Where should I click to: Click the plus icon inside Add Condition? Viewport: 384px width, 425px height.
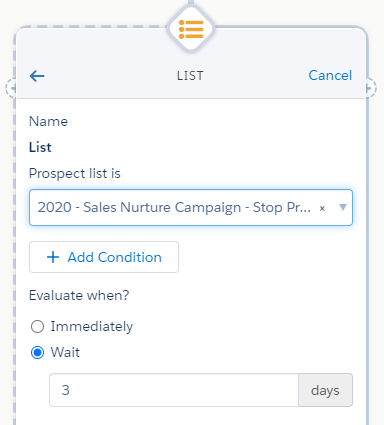pos(53,257)
